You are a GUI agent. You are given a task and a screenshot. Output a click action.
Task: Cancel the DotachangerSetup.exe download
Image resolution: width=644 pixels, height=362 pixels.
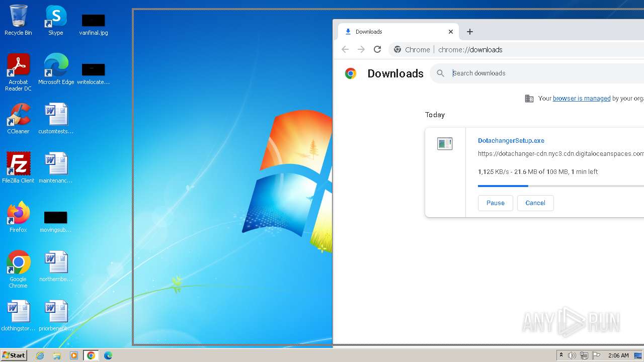coord(535,203)
